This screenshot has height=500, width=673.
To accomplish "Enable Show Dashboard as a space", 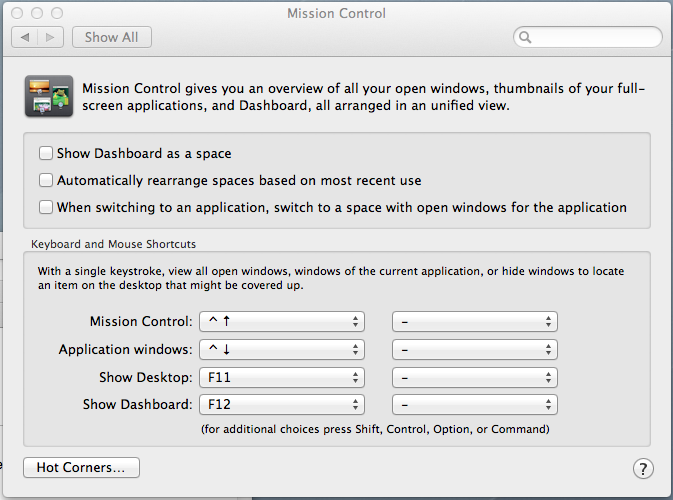I will [x=46, y=153].
